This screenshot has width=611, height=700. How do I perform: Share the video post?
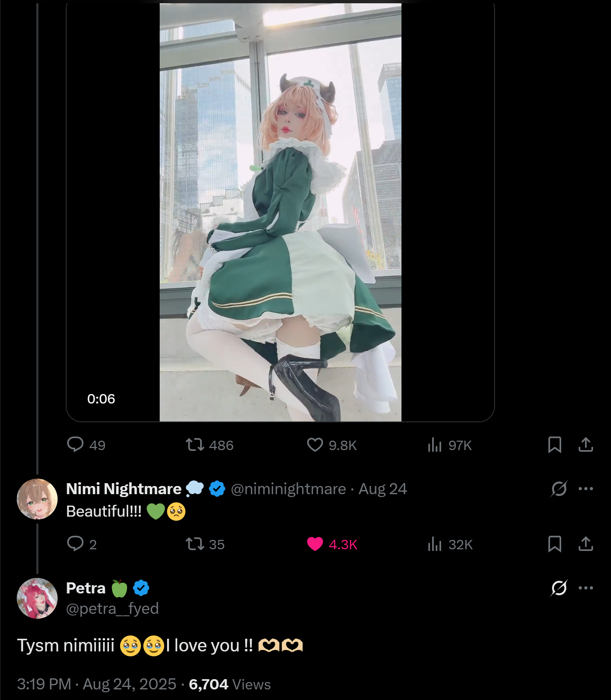point(586,445)
